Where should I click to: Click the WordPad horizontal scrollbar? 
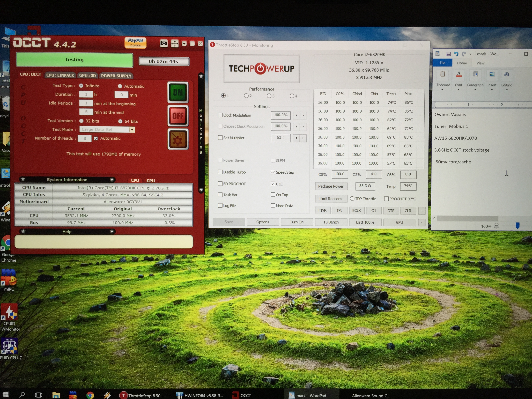(x=468, y=218)
